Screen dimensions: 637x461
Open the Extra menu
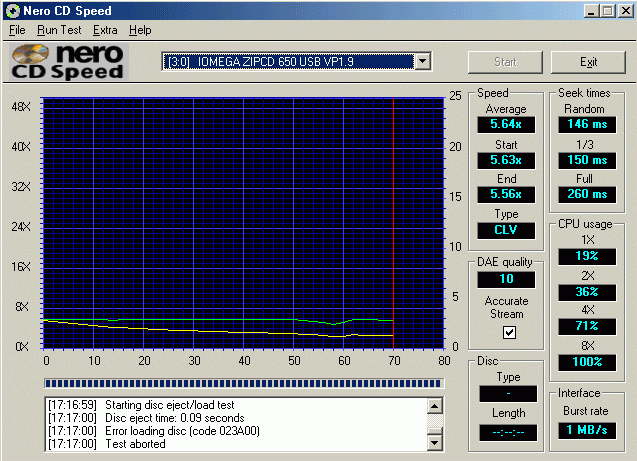tap(105, 30)
